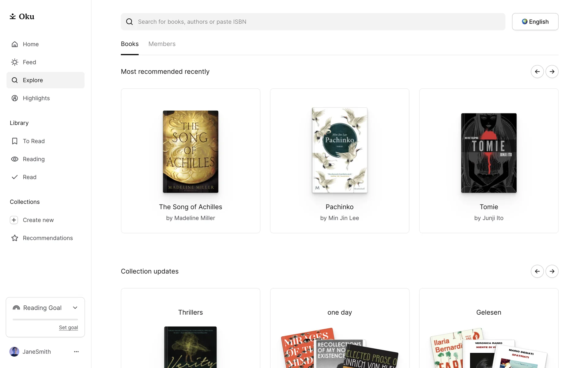Open the English language selector
Screen dimensions: 588x368
tap(535, 22)
